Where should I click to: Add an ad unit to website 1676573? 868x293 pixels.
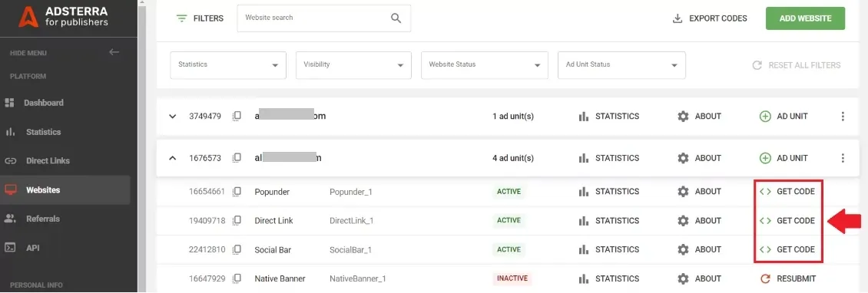click(784, 158)
